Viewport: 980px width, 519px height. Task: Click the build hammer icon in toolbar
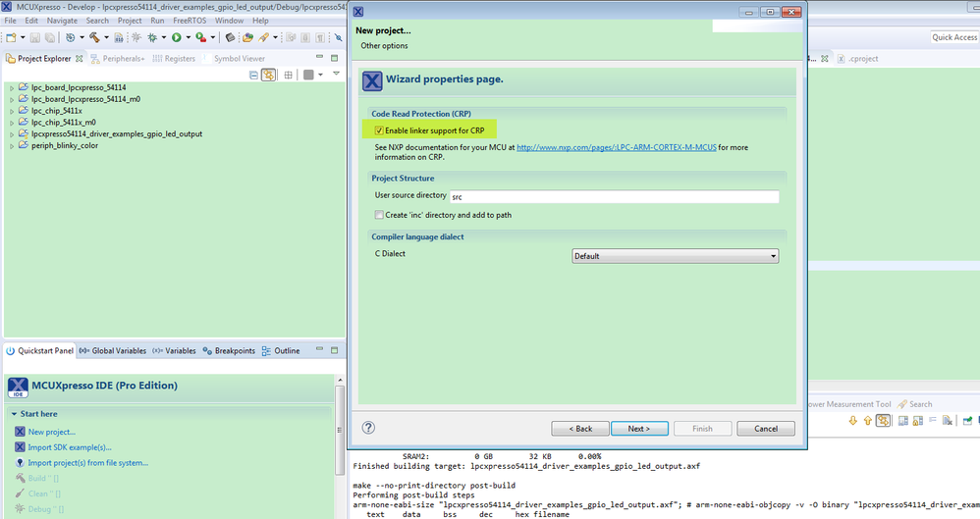(94, 37)
